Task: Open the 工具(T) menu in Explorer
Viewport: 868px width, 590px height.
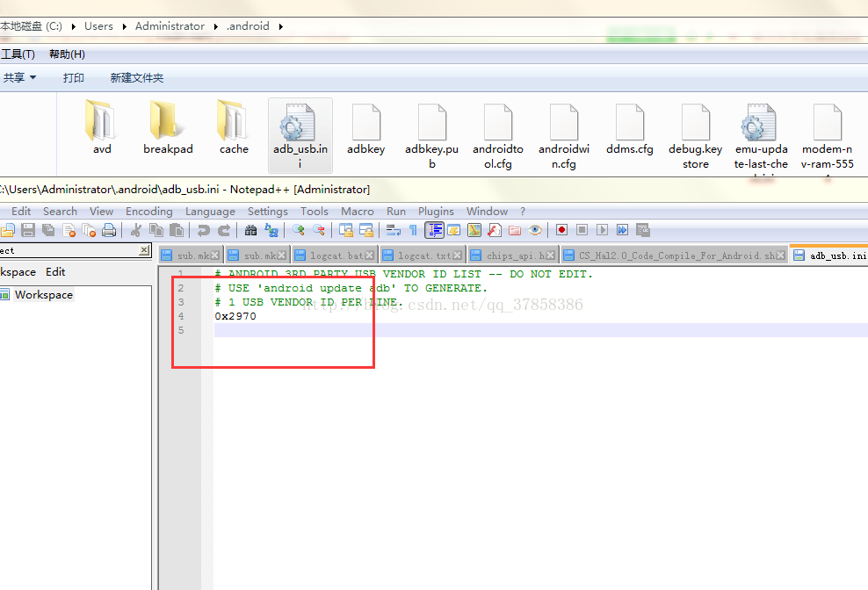Action: 18,54
